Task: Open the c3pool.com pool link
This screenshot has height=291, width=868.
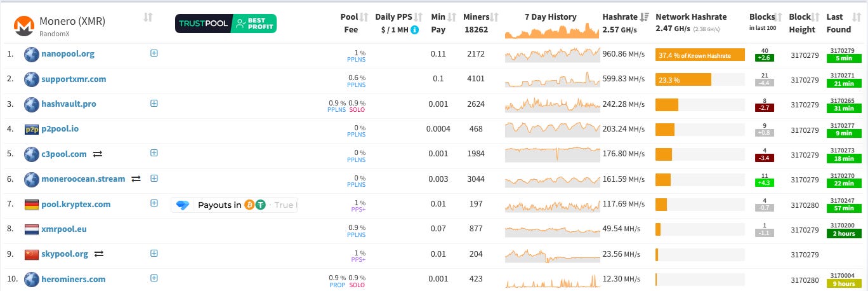Action: tap(64, 154)
